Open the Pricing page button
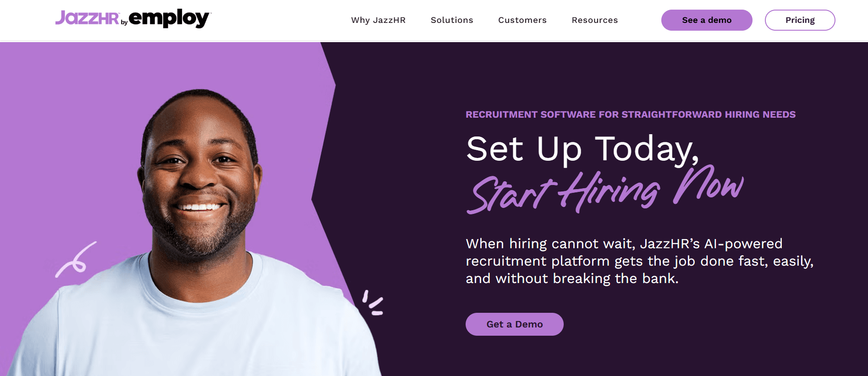 (x=800, y=20)
